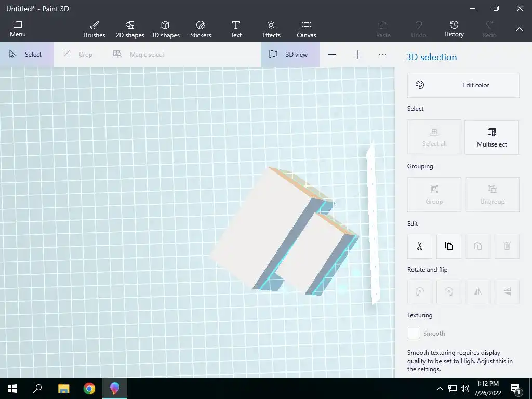Toggle the 3D view button
This screenshot has height=399, width=532.
(290, 54)
